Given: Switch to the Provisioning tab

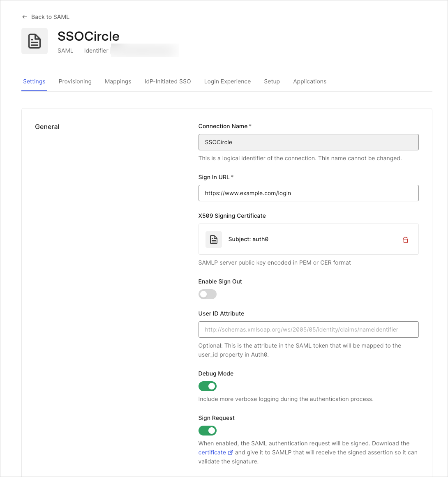Looking at the screenshot, I should (75, 81).
